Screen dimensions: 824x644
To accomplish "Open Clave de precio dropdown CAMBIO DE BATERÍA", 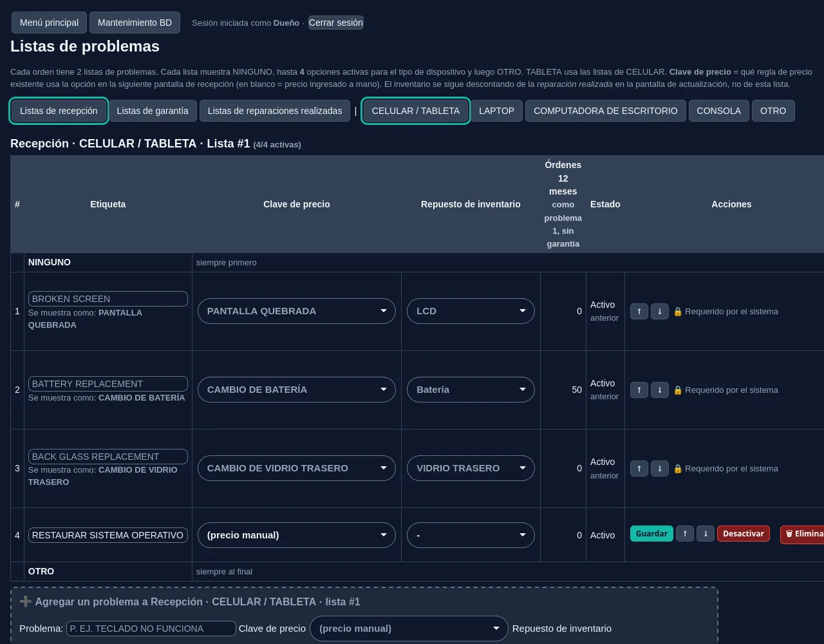I will tap(297, 390).
